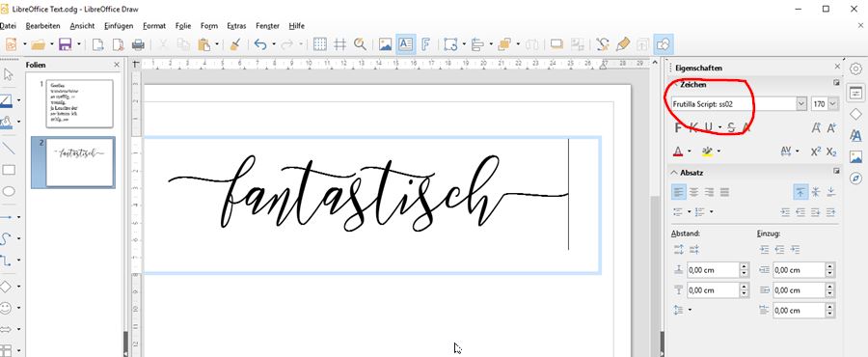Expand the font name dropdown
Image resolution: width=868 pixels, height=357 pixels.
801,103
